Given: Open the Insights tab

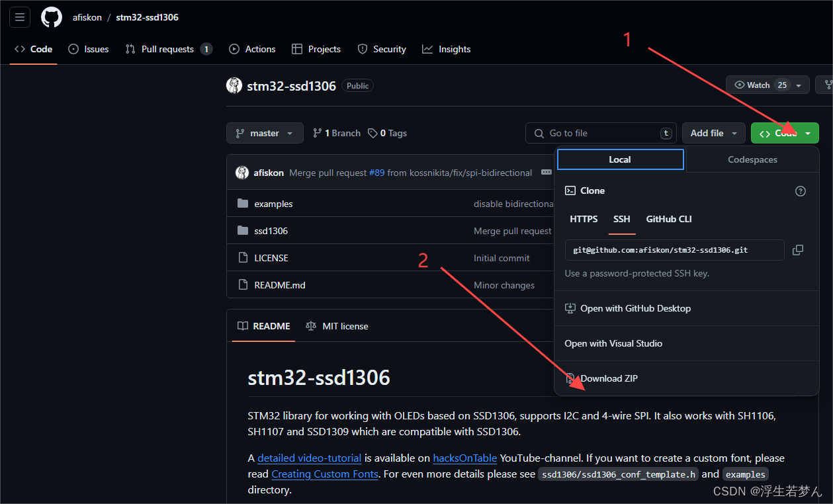Looking at the screenshot, I should (447, 49).
